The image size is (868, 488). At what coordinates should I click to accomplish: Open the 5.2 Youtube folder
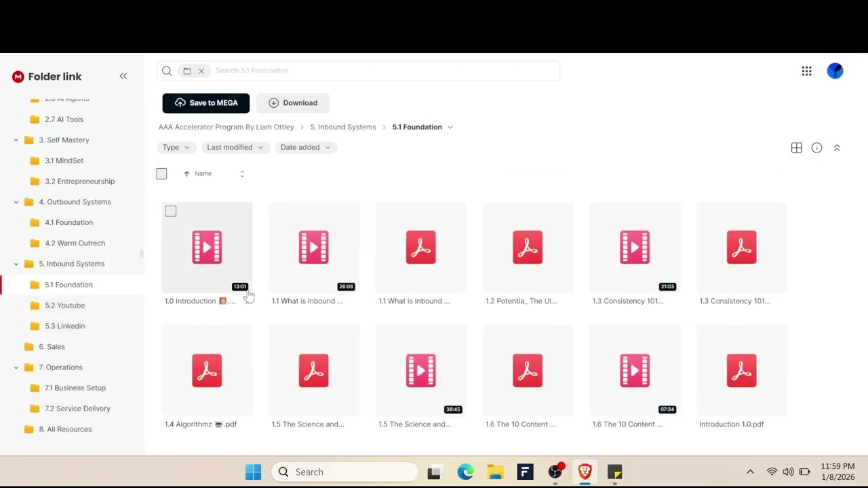pyautogui.click(x=64, y=305)
